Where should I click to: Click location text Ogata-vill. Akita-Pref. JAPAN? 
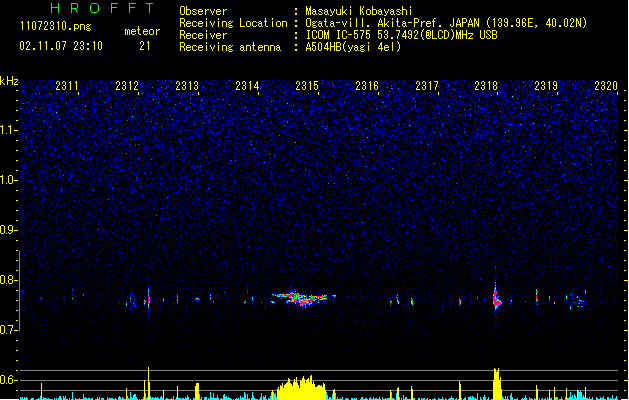tap(392, 23)
